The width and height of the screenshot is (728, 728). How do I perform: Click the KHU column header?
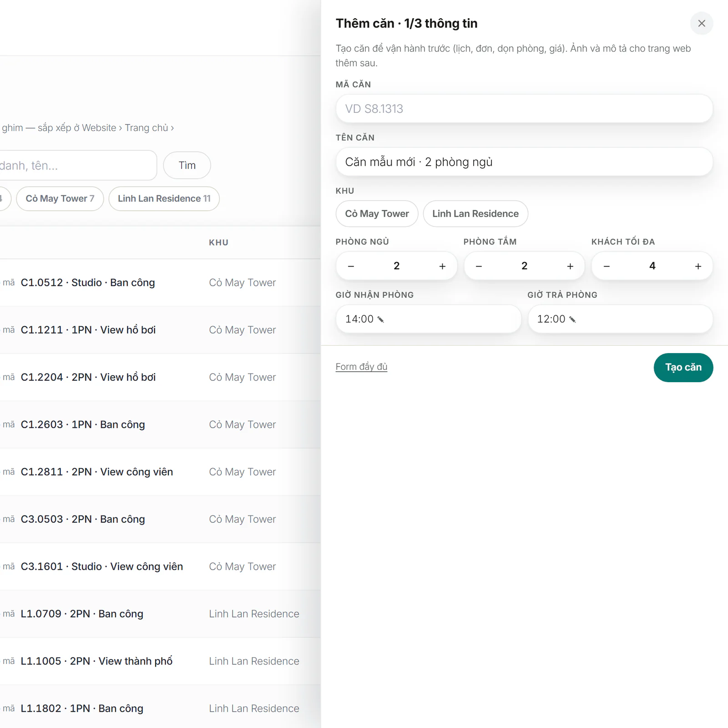[218, 243]
